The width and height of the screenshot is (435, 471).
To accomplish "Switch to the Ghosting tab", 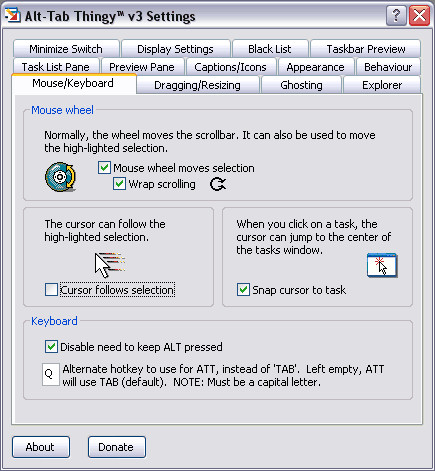I will [x=301, y=85].
